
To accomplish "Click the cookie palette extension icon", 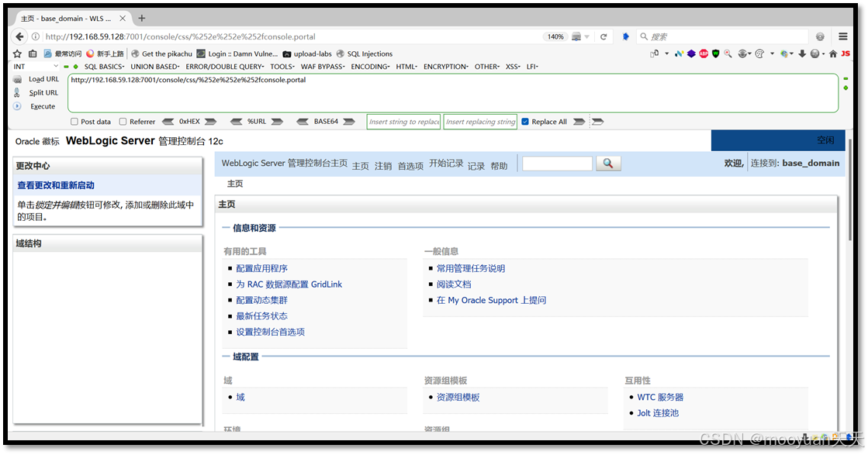I will [759, 53].
